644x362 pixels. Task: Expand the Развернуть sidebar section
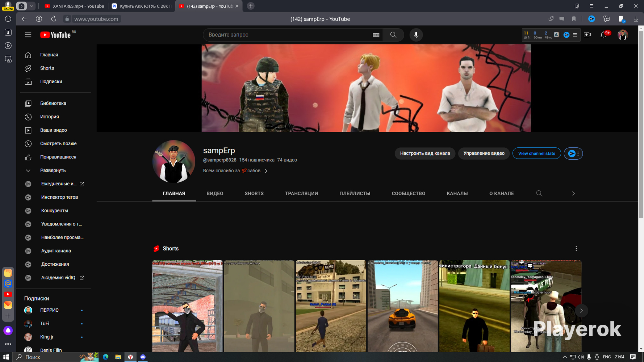coord(54,170)
